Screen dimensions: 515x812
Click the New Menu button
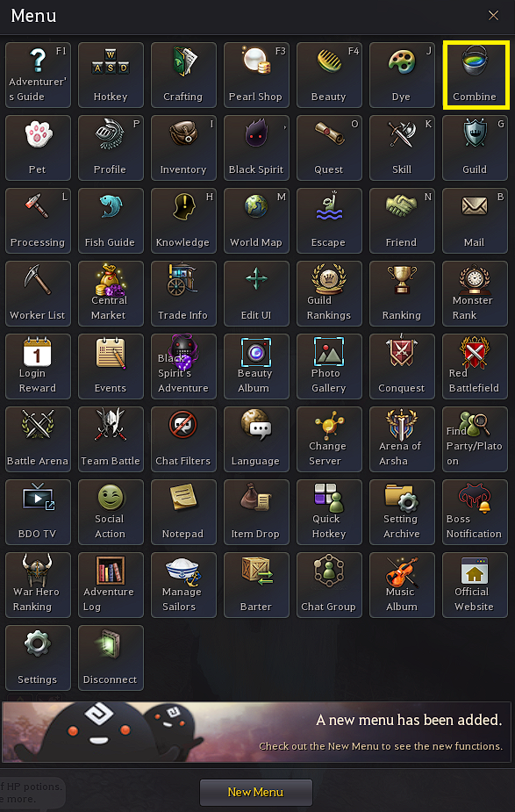pyautogui.click(x=256, y=792)
